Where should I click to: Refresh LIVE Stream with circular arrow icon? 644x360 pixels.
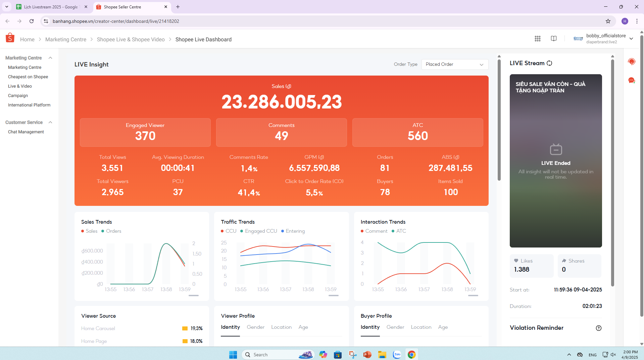point(549,63)
